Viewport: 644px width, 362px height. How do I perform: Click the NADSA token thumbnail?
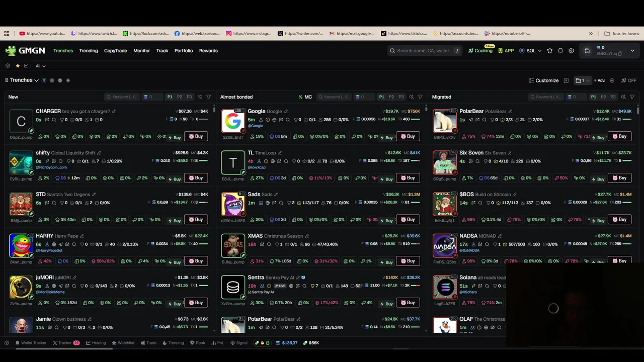point(445,246)
